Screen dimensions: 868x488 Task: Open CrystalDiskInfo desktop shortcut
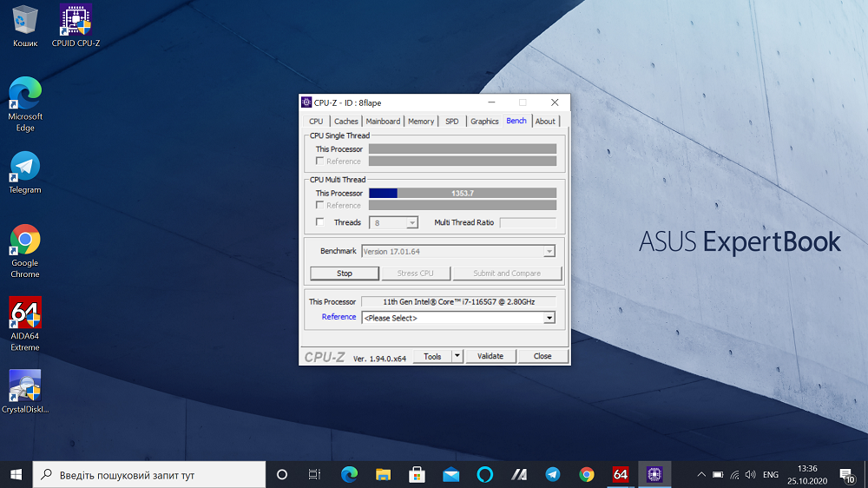click(x=25, y=392)
